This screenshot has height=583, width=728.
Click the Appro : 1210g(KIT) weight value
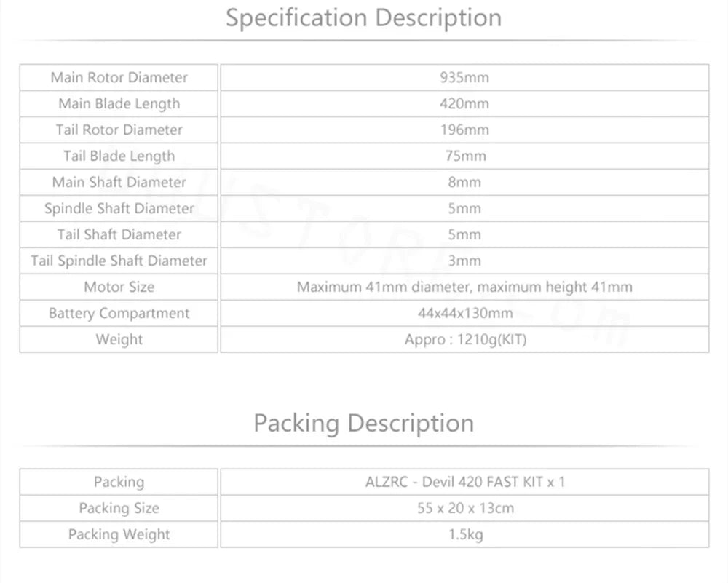coord(464,339)
